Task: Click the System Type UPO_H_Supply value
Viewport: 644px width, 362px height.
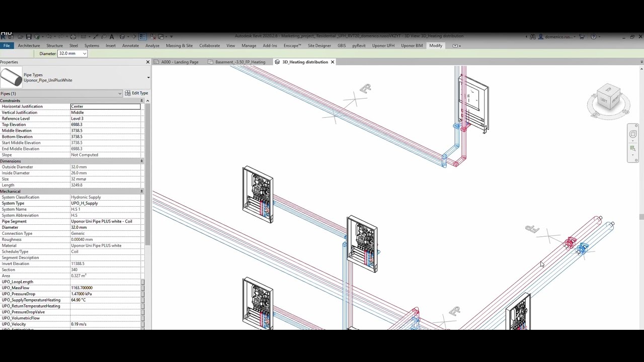Action: [105, 203]
